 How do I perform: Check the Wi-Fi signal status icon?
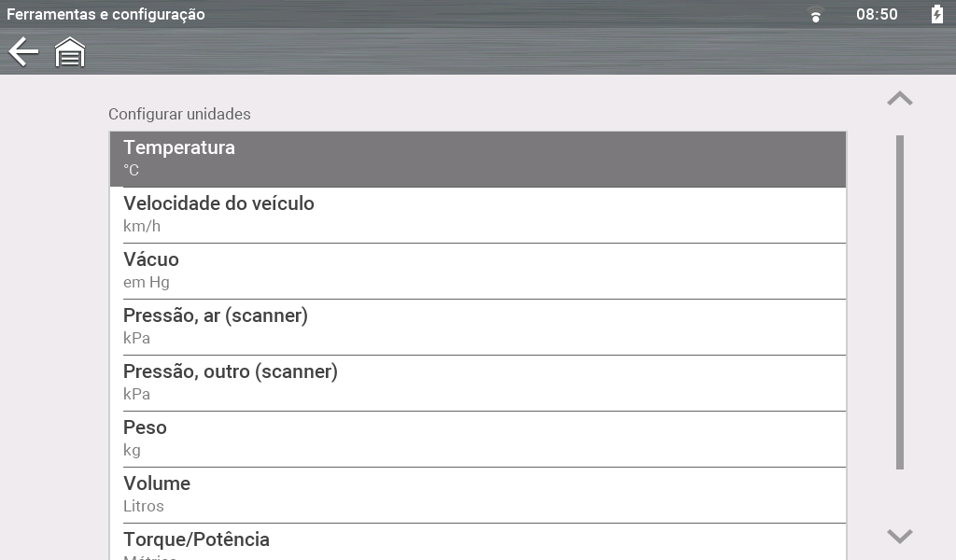[816, 15]
